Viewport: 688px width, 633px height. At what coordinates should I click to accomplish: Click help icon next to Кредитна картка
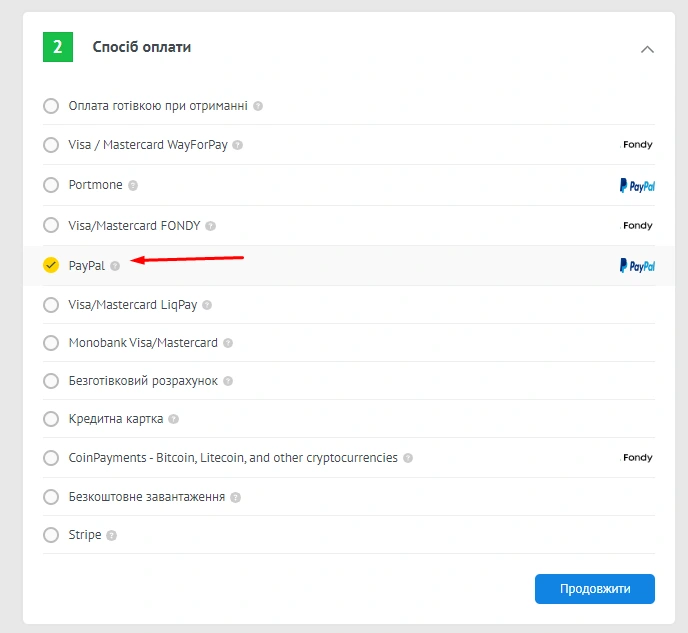click(x=173, y=419)
